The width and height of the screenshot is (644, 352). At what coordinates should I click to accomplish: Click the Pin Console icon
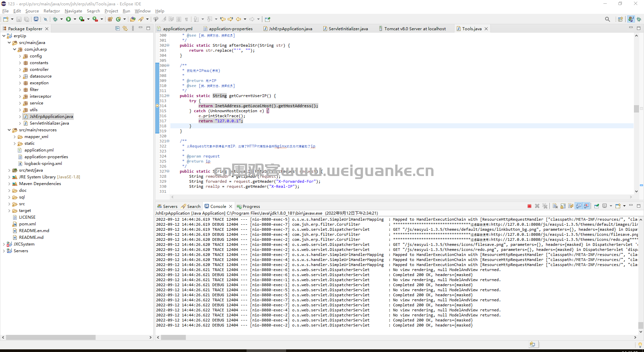click(x=597, y=206)
